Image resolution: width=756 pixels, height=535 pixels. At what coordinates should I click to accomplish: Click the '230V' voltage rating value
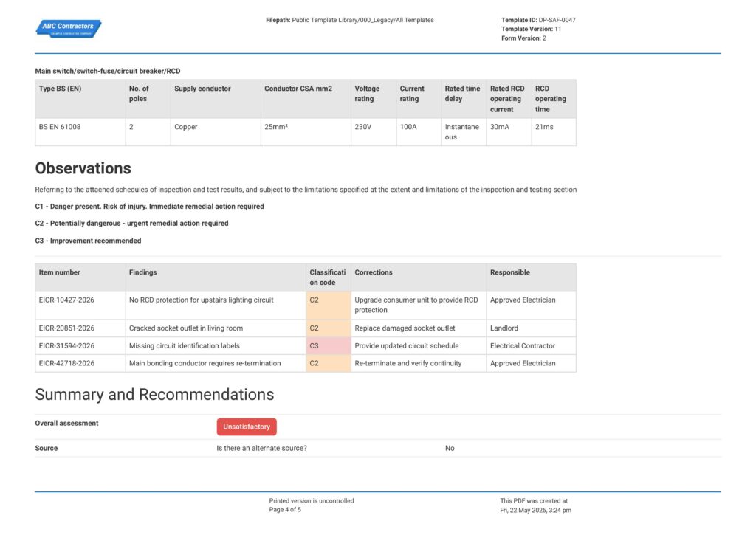[363, 127]
